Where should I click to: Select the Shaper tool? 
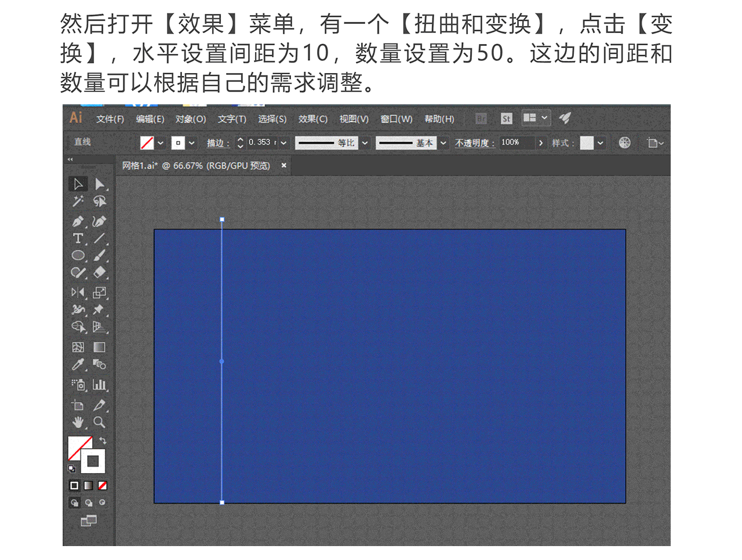pos(78,272)
